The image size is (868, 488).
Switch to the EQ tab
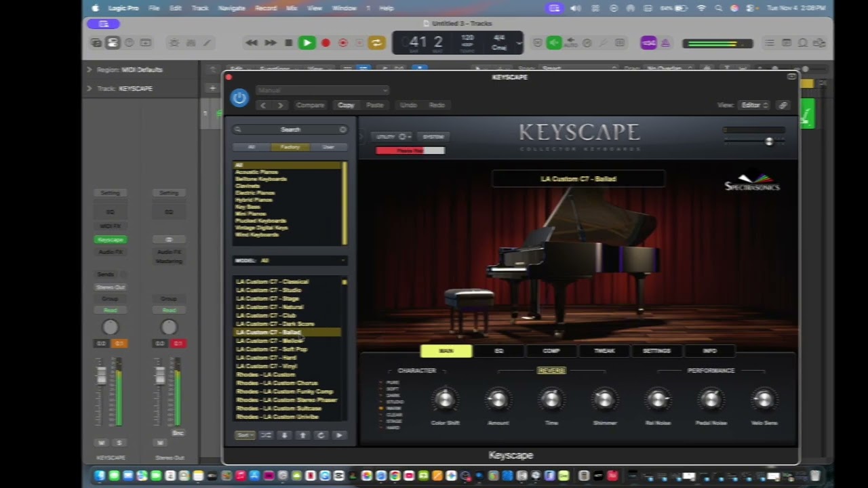click(x=499, y=351)
